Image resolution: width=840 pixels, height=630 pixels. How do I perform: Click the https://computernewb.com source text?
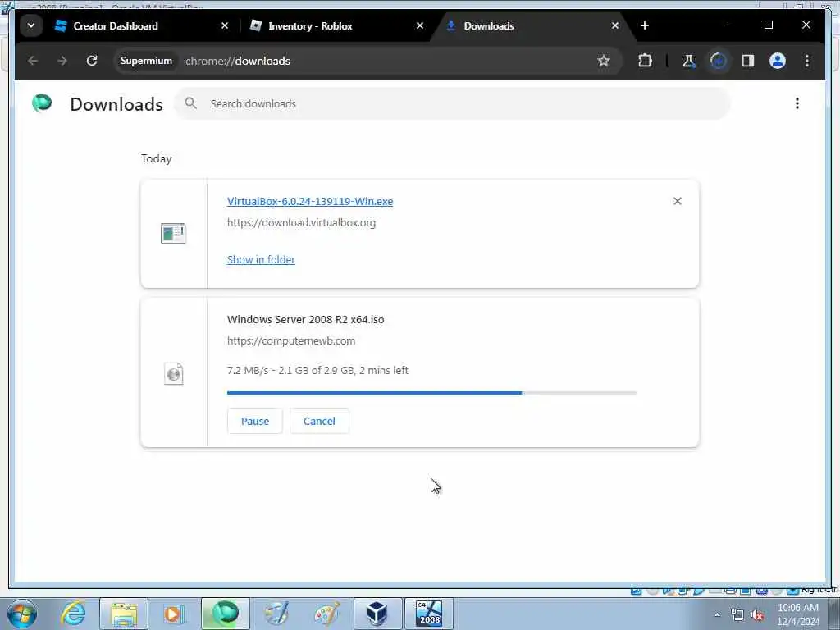click(291, 340)
